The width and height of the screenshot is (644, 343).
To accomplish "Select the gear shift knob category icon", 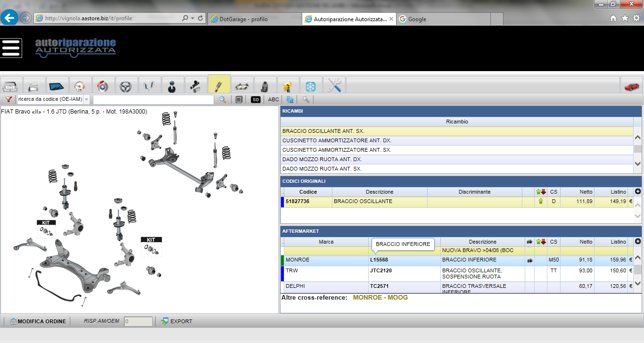I will coord(173,86).
